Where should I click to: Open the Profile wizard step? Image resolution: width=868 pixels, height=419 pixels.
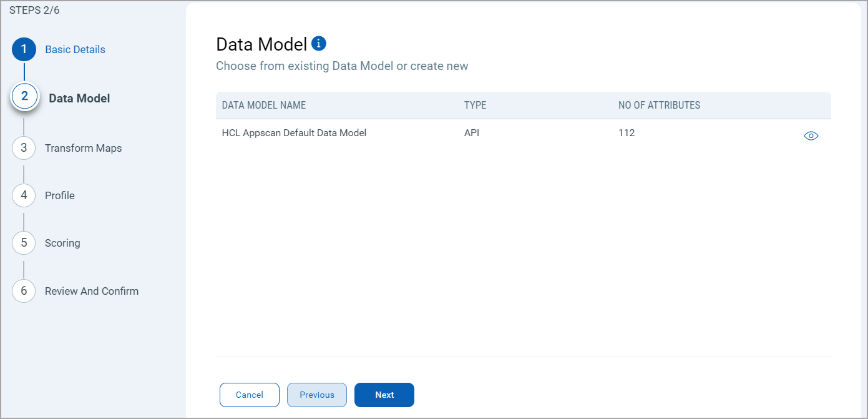tap(59, 195)
